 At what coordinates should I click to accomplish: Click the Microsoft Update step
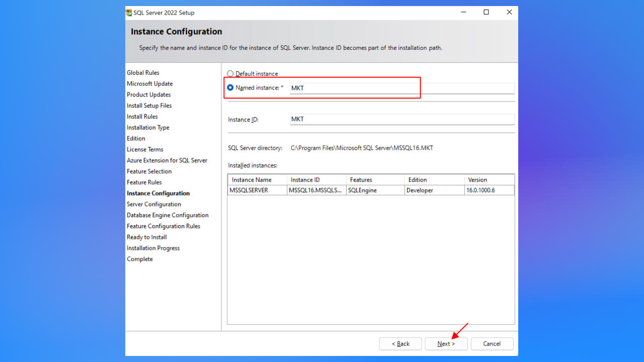(x=150, y=84)
